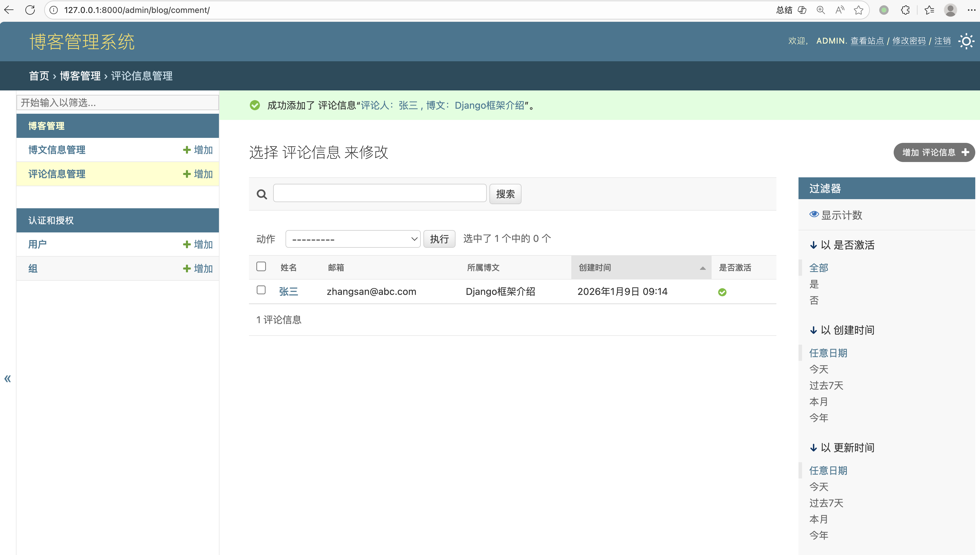980x555 pixels.
Task: Click 查看站点 link in header
Action: pyautogui.click(x=867, y=41)
